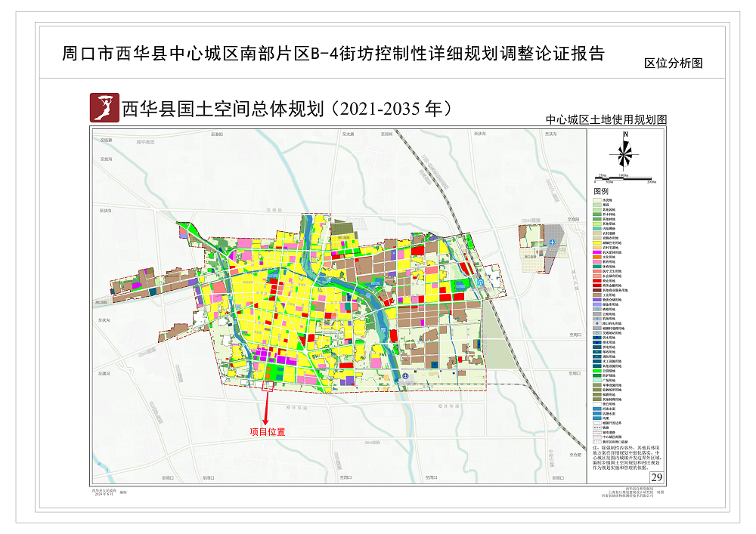The width and height of the screenshot is (756, 534).
Task: Click the report title starting with 周口市西华县
Action: (333, 54)
